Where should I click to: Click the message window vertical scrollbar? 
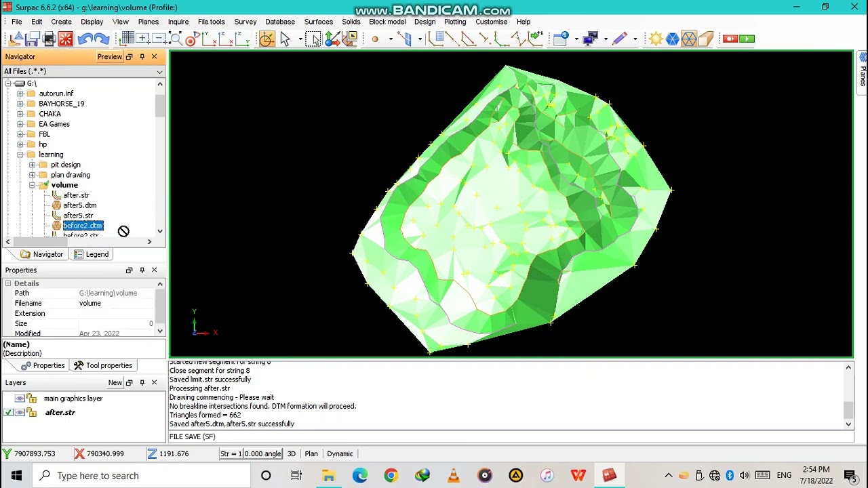click(x=848, y=409)
